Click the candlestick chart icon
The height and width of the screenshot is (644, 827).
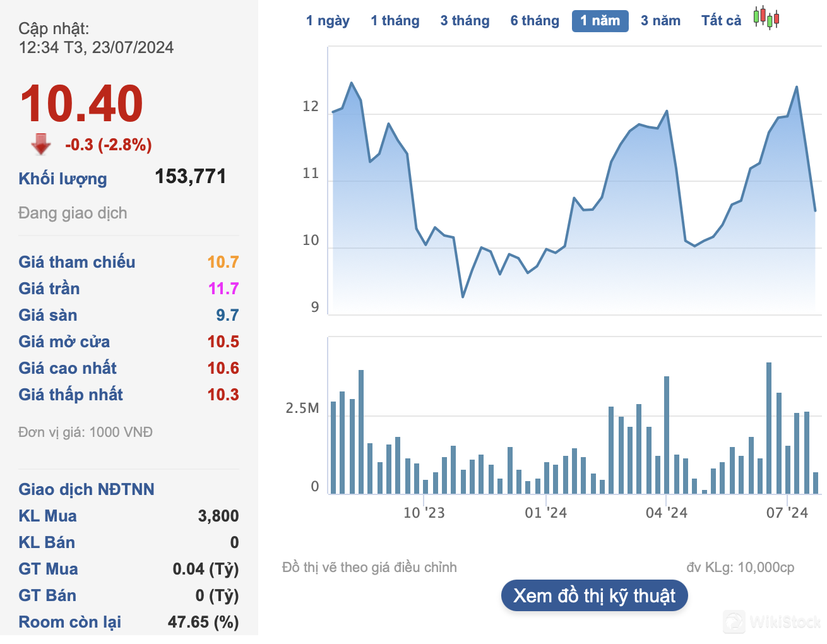pyautogui.click(x=766, y=18)
